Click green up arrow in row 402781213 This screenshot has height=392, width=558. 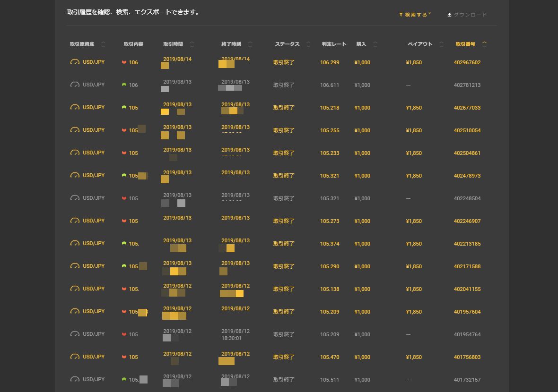tap(124, 85)
